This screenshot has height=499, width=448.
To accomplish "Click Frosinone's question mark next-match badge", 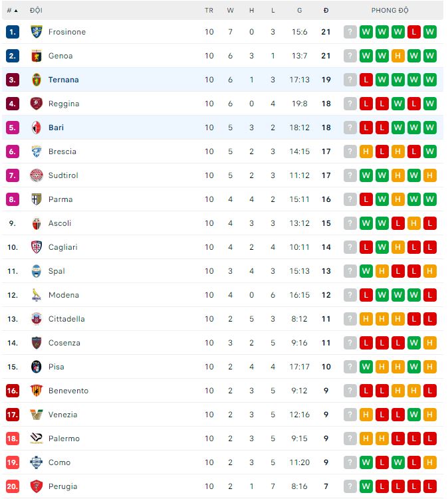I will pos(350,32).
